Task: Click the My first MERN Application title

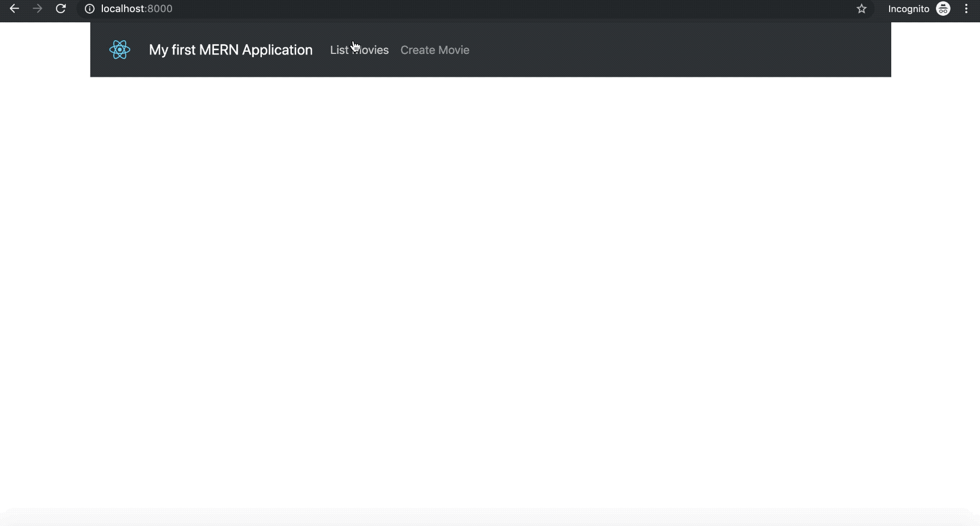Action: [x=230, y=50]
